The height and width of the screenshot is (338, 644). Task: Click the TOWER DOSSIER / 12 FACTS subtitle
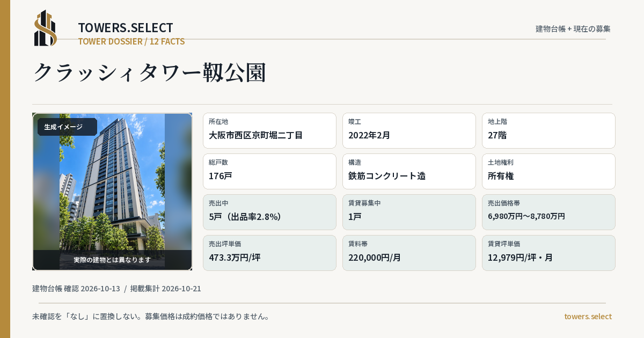tap(131, 41)
